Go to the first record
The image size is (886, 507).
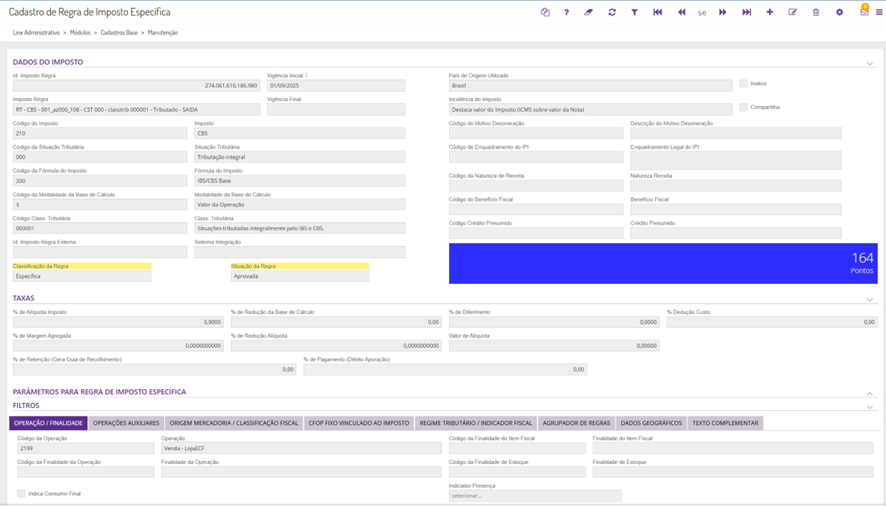[658, 12]
